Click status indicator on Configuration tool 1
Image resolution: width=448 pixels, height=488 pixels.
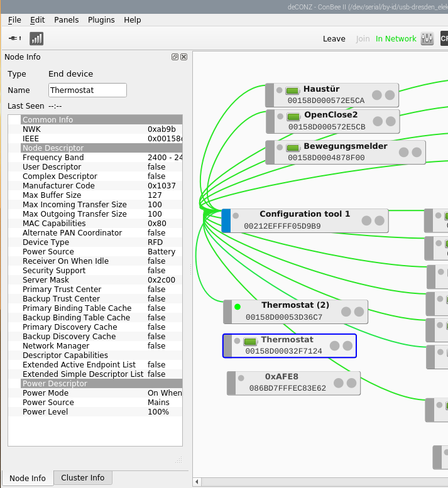236,215
